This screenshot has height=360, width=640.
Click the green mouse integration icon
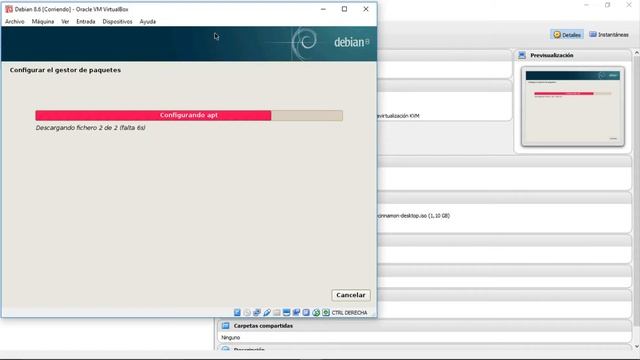coord(316,313)
